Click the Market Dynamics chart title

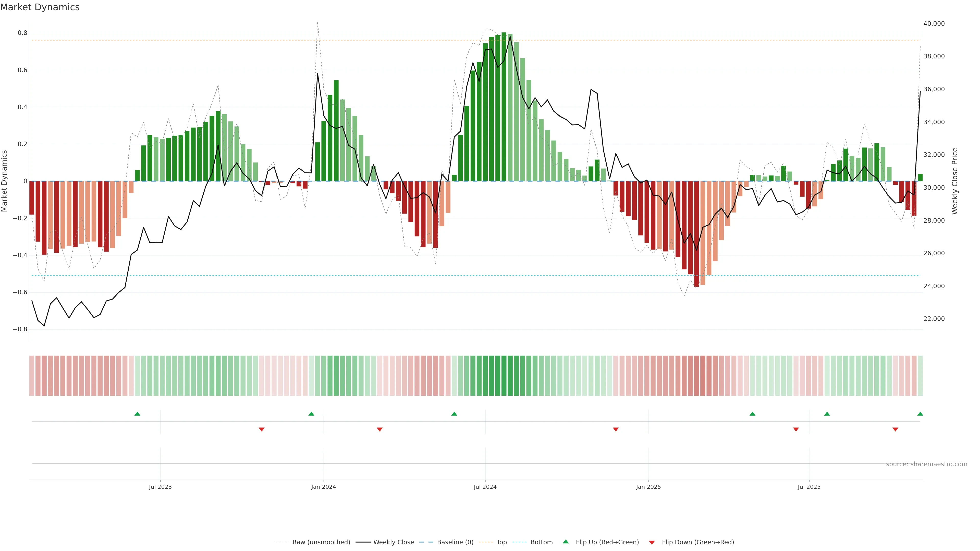point(40,7)
